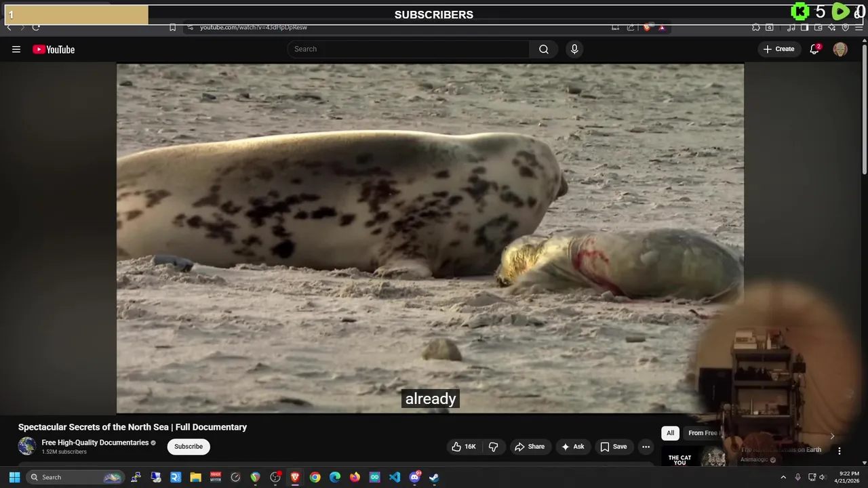Open the browser main hamburger menu

click(x=859, y=27)
